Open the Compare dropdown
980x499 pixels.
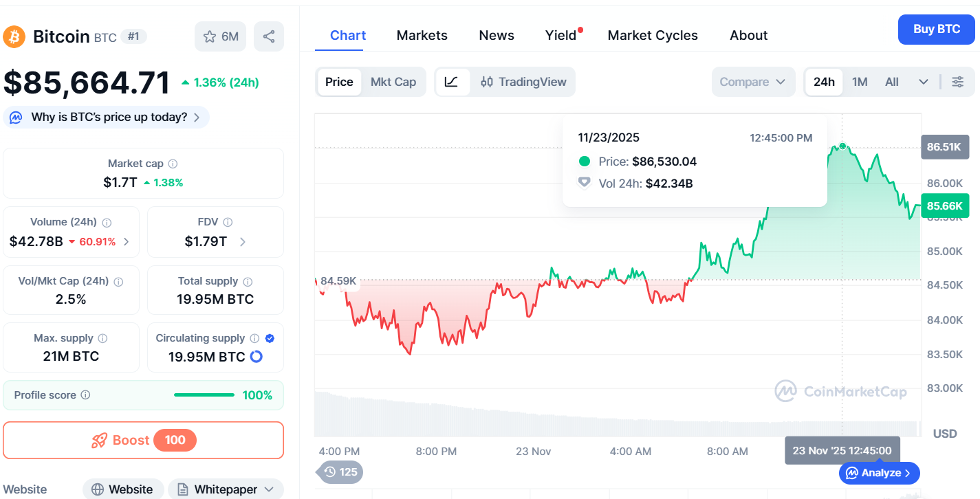[x=753, y=82]
